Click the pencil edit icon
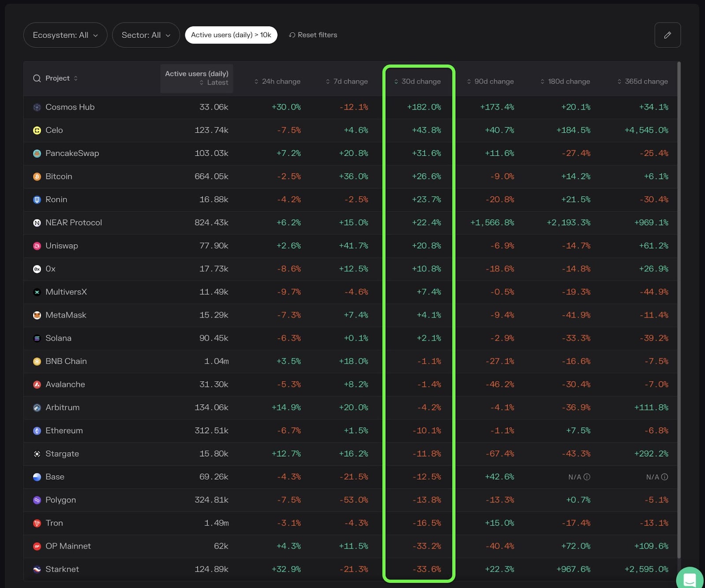Screen dimensions: 705x588 click(667, 35)
